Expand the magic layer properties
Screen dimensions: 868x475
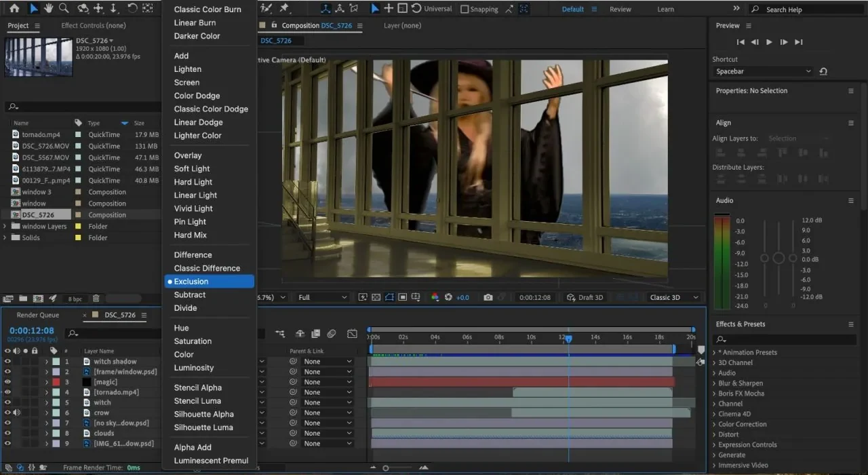coord(47,382)
